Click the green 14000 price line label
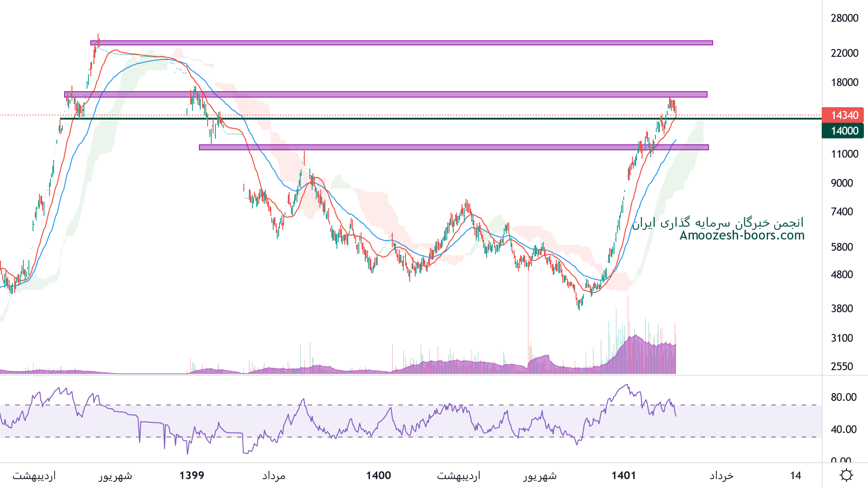 point(843,131)
